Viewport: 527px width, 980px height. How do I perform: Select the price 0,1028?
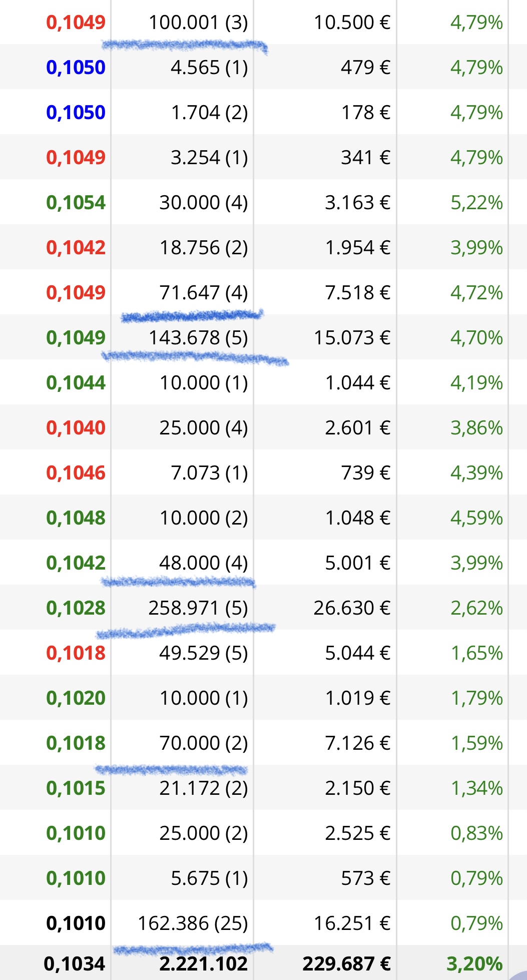pos(76,608)
